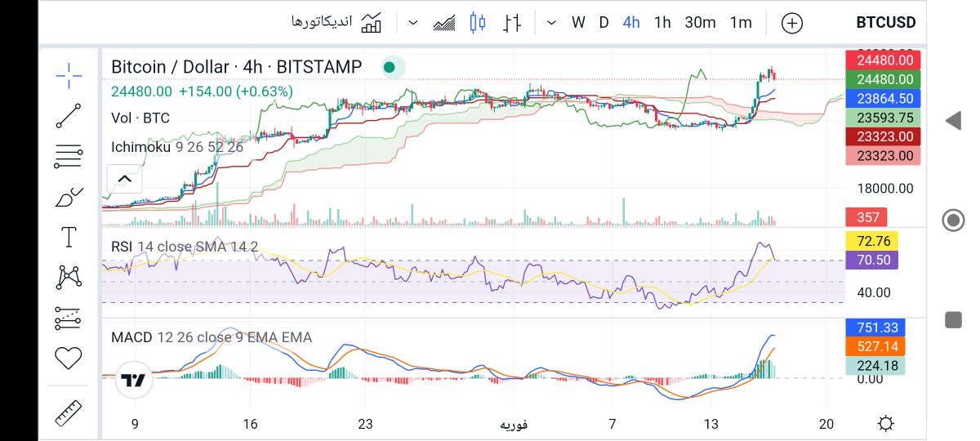Select the crosshair cursor tool
The height and width of the screenshot is (441, 980).
[69, 75]
